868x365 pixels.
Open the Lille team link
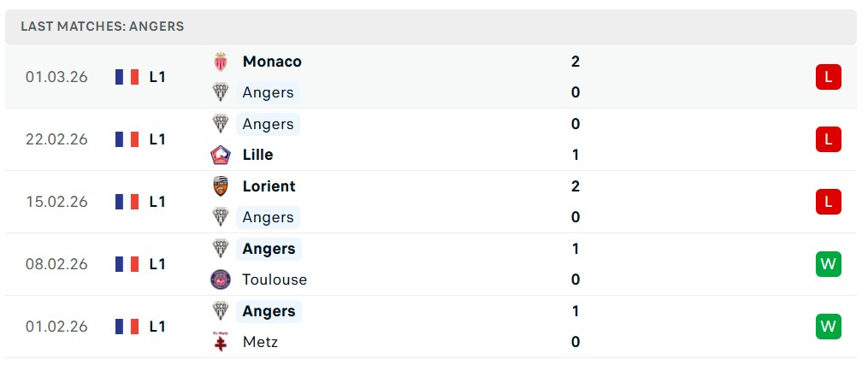tap(257, 155)
